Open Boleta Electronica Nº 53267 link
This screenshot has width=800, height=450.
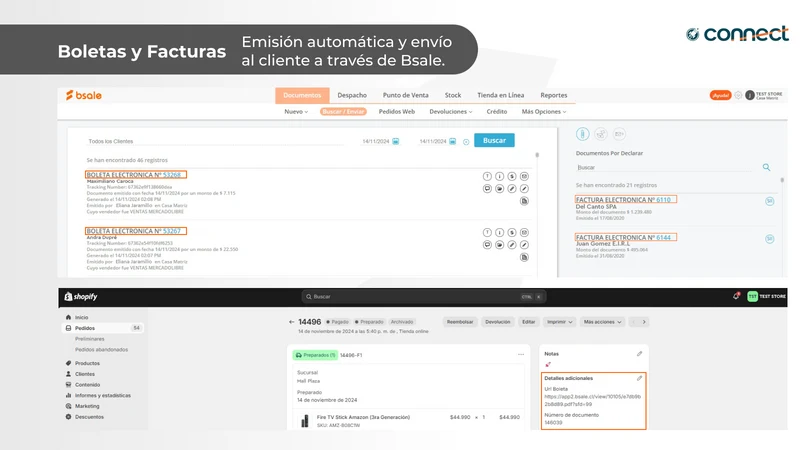pos(136,231)
